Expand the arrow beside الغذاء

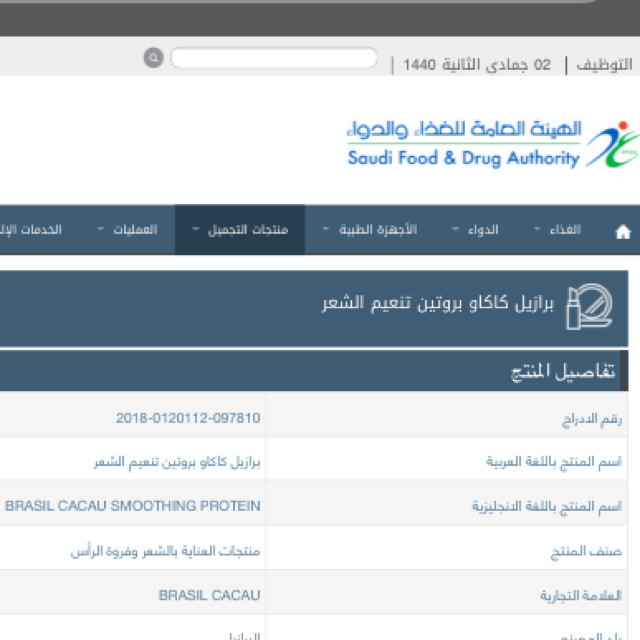tap(537, 229)
